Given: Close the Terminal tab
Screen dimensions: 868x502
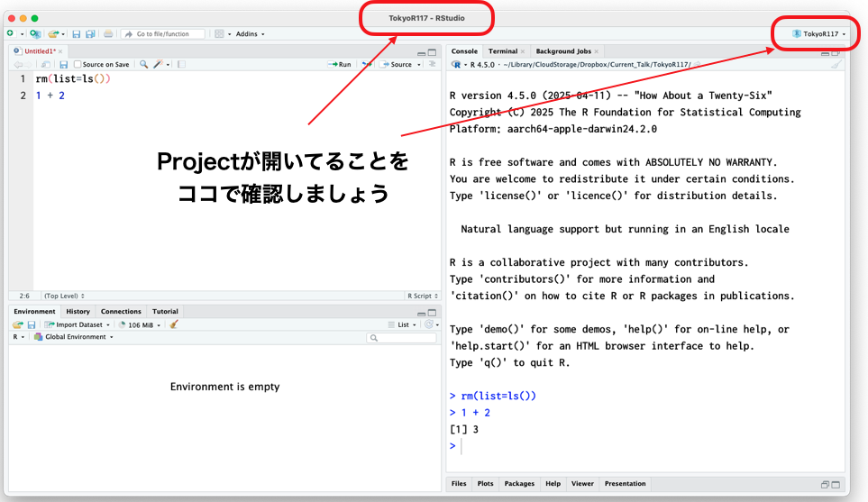Looking at the screenshot, I should [x=523, y=51].
